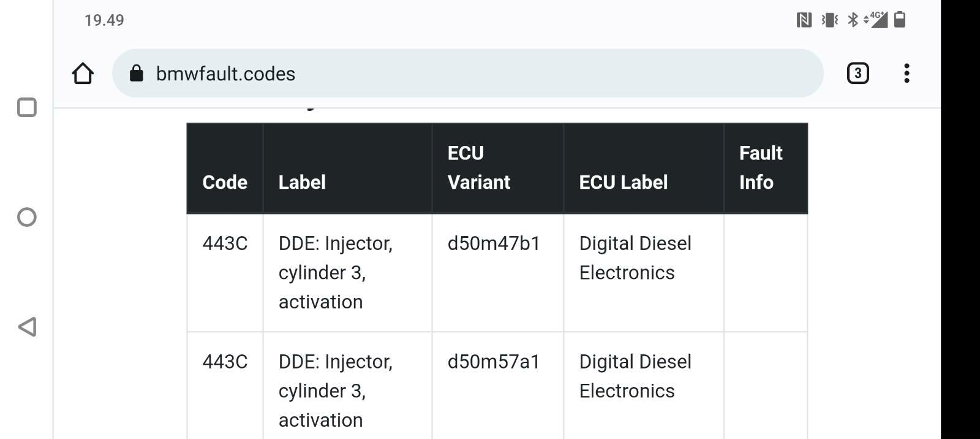Select the d50m57a1 ECU variant cell
This screenshot has width=980, height=439.
click(x=497, y=386)
